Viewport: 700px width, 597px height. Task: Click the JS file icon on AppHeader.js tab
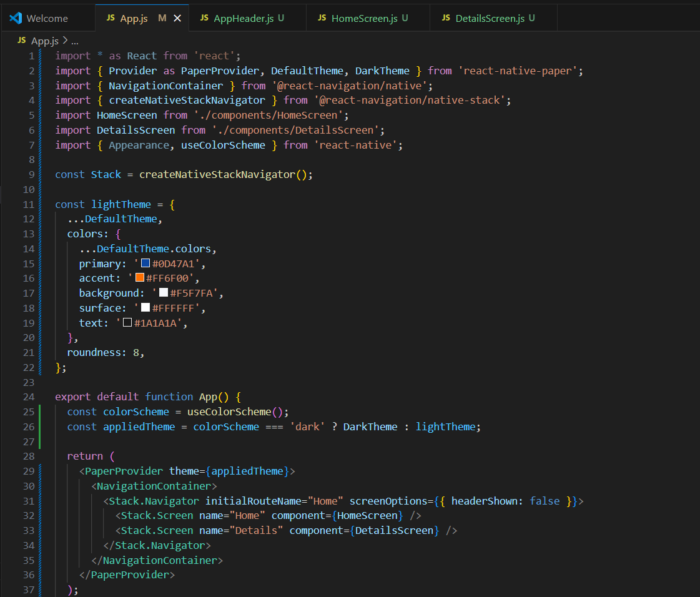click(204, 18)
